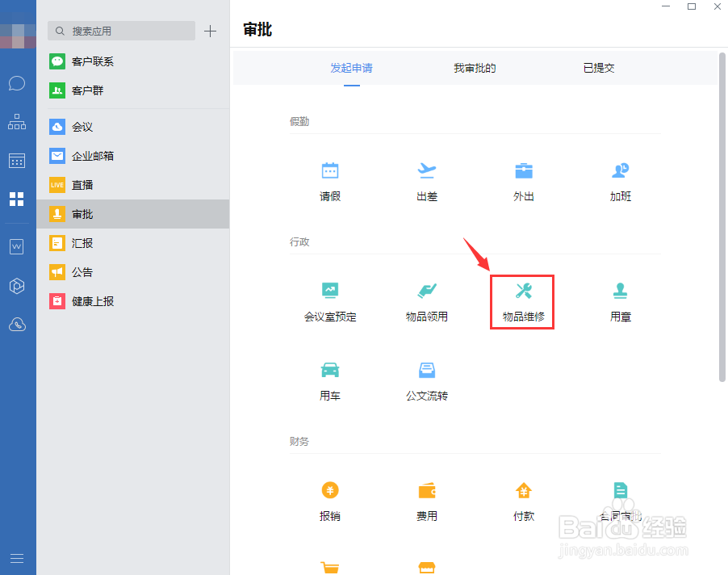Open 企业邮箱 in the app list

click(x=133, y=156)
